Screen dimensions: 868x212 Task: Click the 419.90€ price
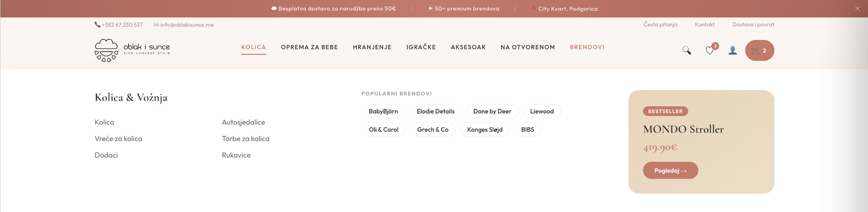tap(660, 147)
